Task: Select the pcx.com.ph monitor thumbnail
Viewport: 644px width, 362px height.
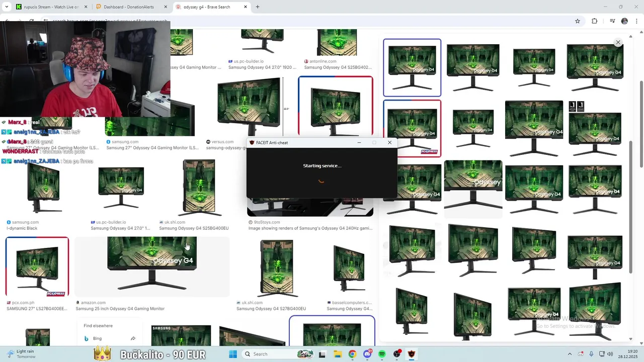Action: tap(37, 267)
